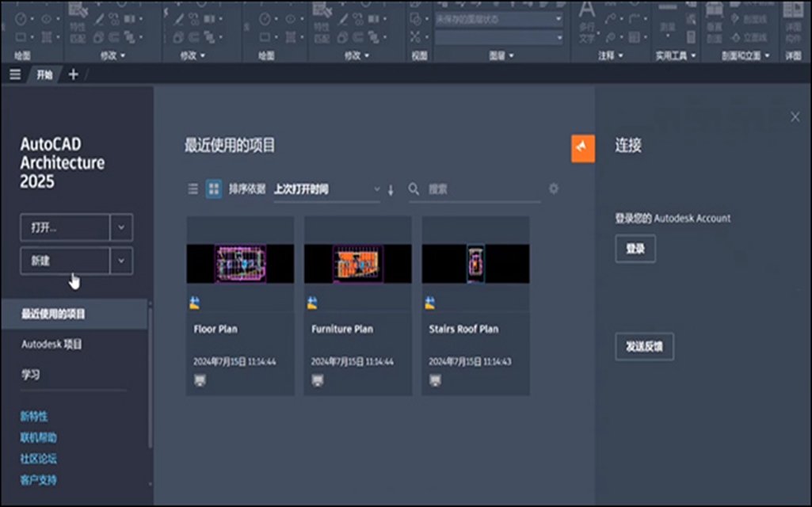Open the 新特性 link
This screenshot has width=812, height=507.
tap(33, 417)
